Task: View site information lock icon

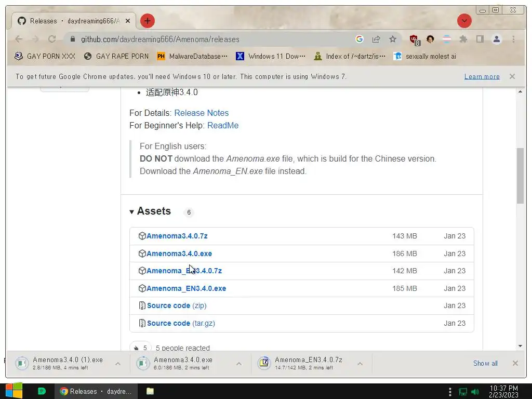Action: (x=72, y=39)
